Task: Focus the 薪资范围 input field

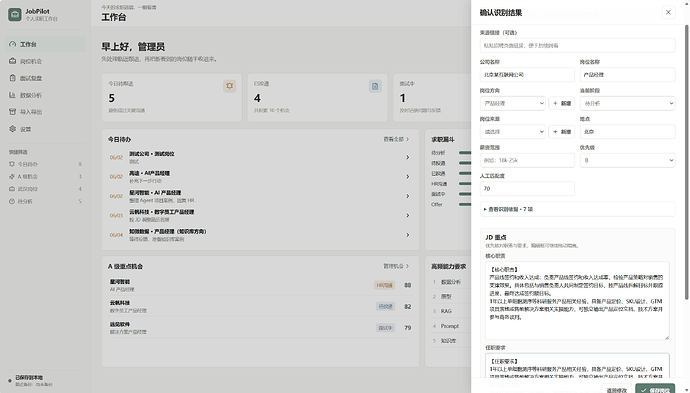Action: (527, 160)
